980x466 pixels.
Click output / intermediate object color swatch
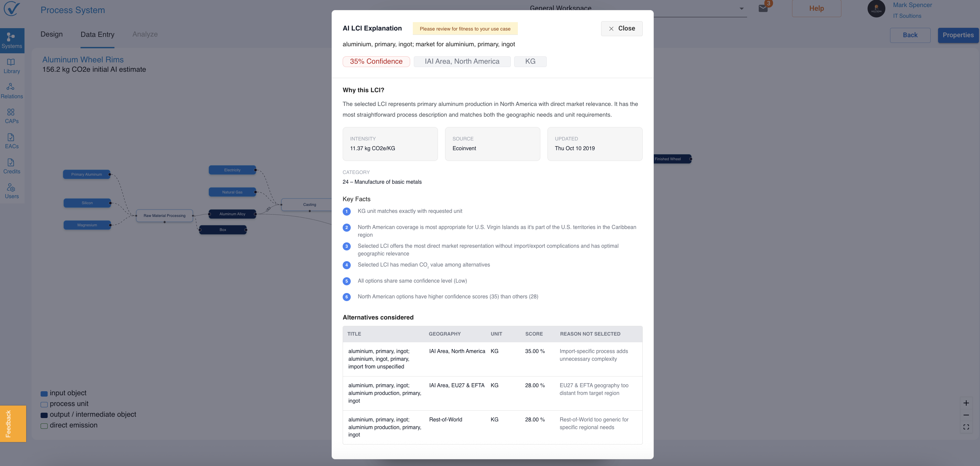pyautogui.click(x=44, y=415)
